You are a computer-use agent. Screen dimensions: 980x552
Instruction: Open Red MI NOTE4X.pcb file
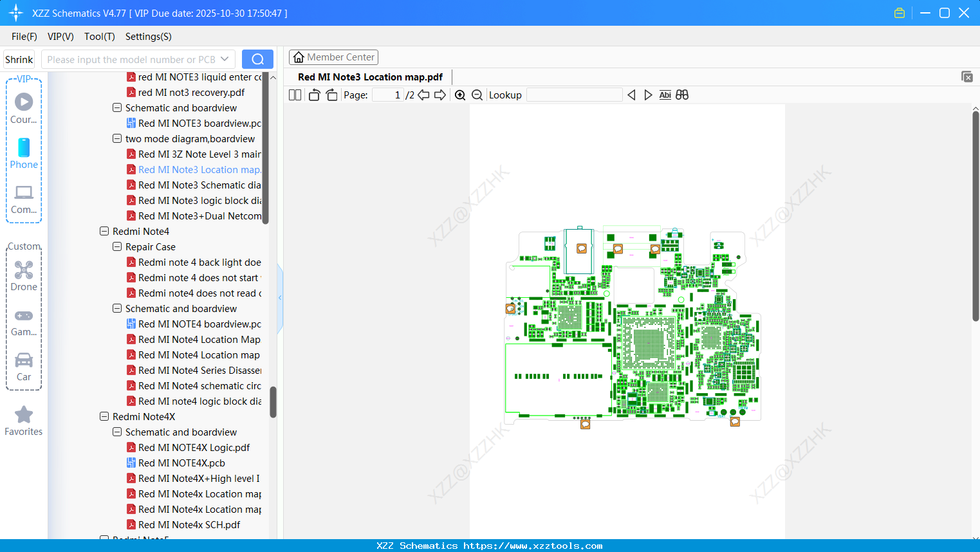[x=176, y=463]
